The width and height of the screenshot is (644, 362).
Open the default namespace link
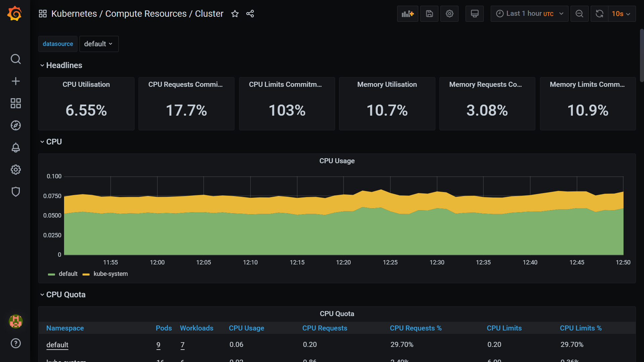[57, 345]
